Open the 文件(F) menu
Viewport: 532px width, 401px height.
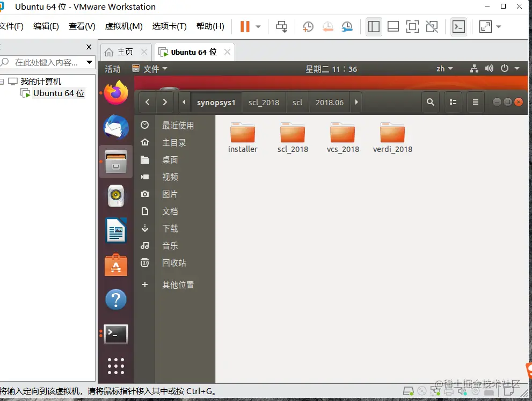[x=11, y=26]
